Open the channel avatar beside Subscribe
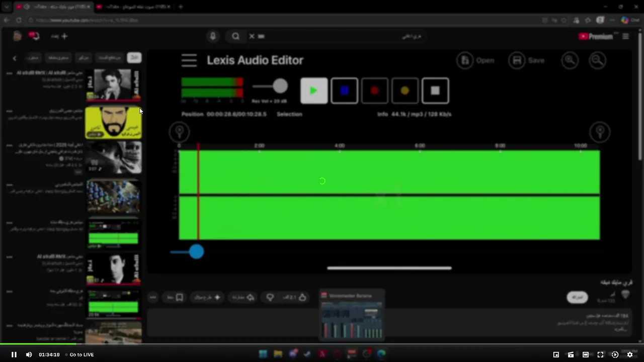The image size is (644, 362). pos(625,295)
